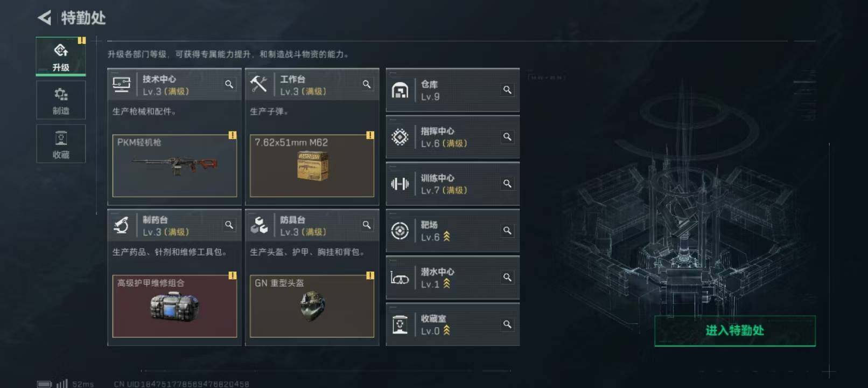Open the 制造 tab in sidebar
The width and height of the screenshot is (868, 388).
[61, 100]
